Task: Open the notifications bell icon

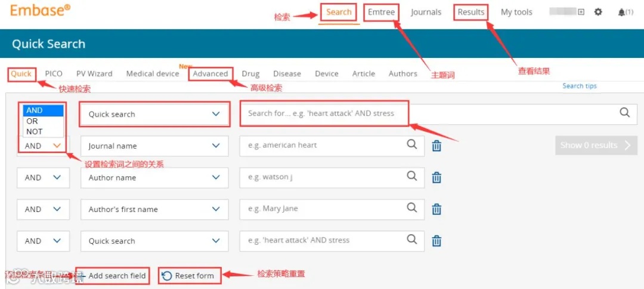Action: (x=621, y=13)
